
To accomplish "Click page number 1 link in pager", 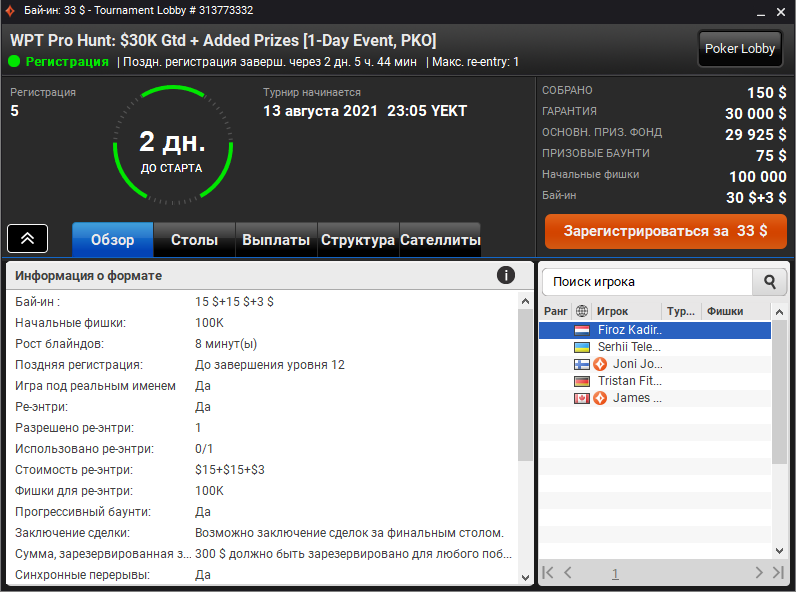I will (x=615, y=574).
